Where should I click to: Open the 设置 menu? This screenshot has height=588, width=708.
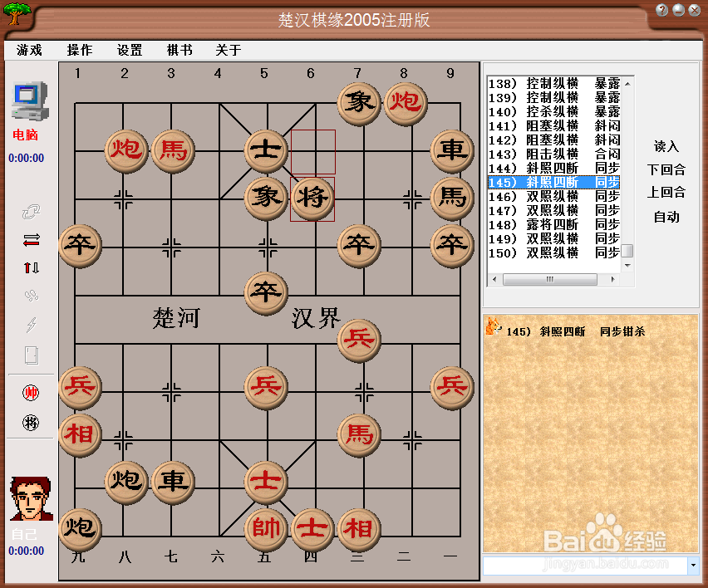point(130,50)
